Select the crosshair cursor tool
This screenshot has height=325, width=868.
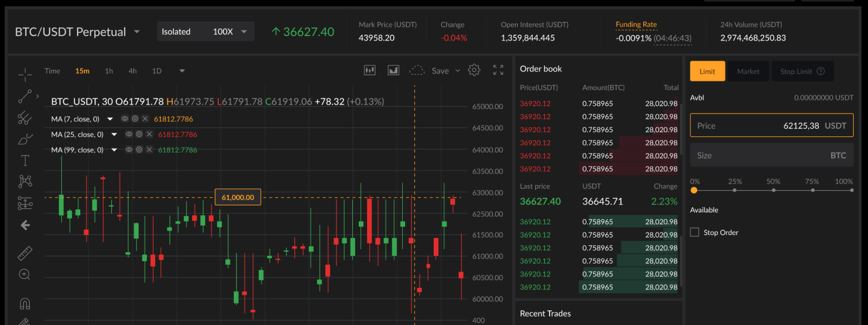coord(25,74)
